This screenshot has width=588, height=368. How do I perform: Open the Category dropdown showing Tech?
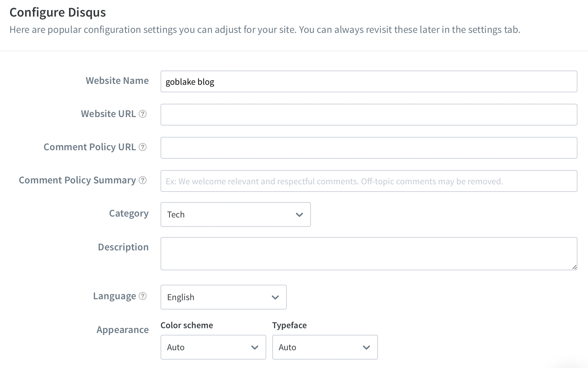click(x=235, y=214)
